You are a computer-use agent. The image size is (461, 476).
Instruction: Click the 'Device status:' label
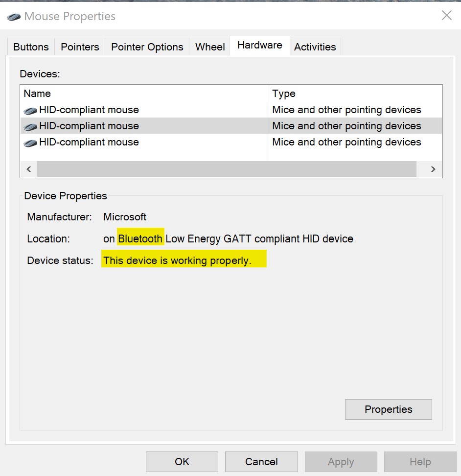click(60, 261)
